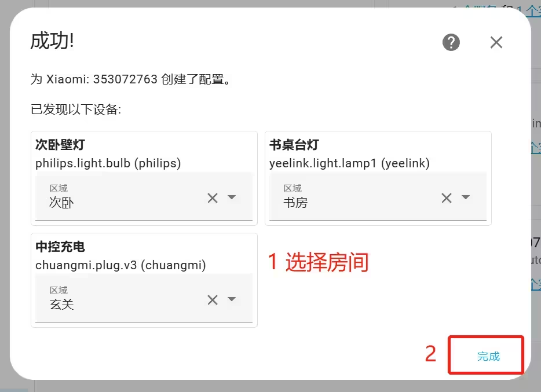Screen dimensions: 541x392
Task: Click the 书房 area input field
Action: pos(378,196)
